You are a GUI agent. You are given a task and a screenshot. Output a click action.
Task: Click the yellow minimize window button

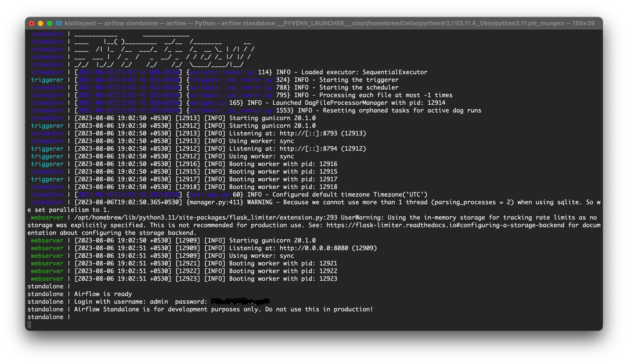(41, 23)
